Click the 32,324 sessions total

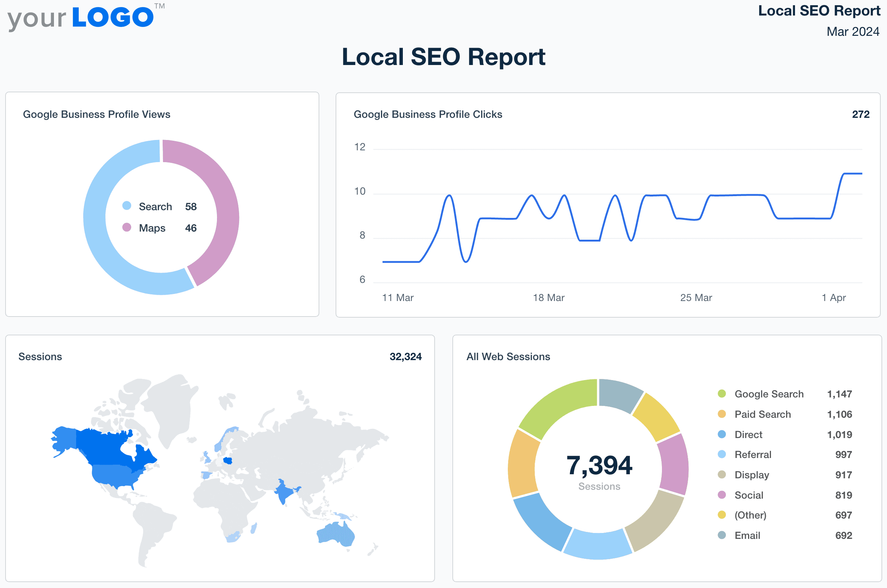pyautogui.click(x=406, y=357)
